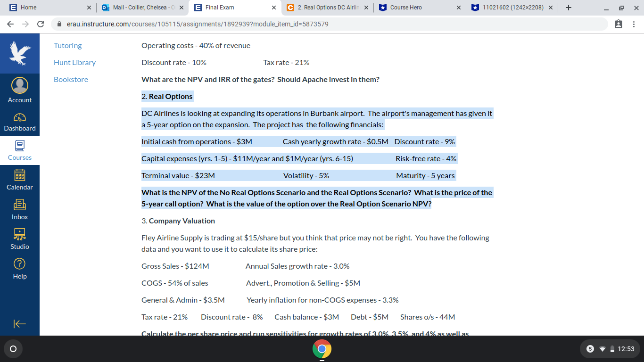Click the ERAU eagle logo
The width and height of the screenshot is (644, 362).
click(x=19, y=53)
